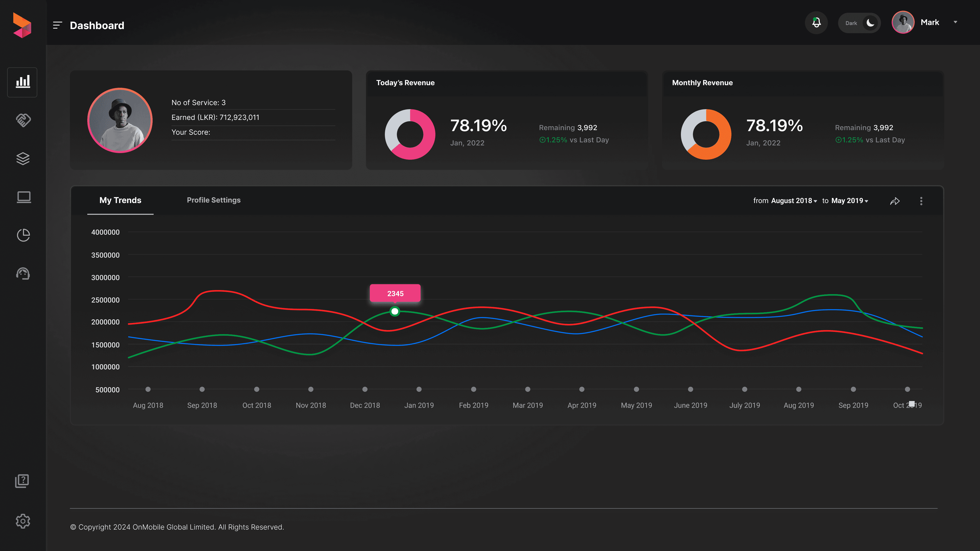
Task: Switch to the My Trends tab
Action: click(x=120, y=201)
